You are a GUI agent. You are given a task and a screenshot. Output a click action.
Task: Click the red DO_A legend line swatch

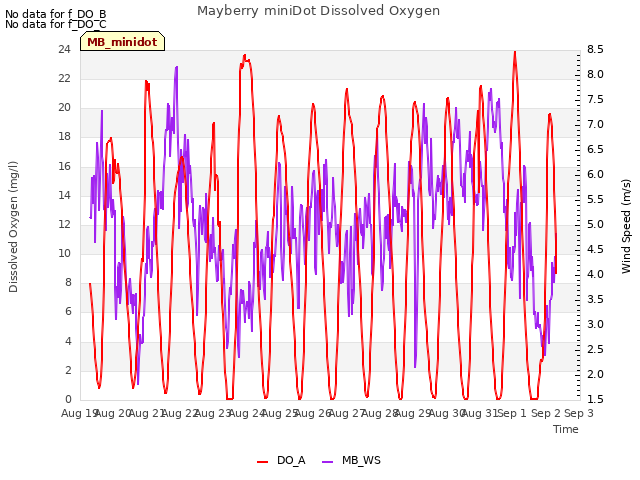click(262, 462)
